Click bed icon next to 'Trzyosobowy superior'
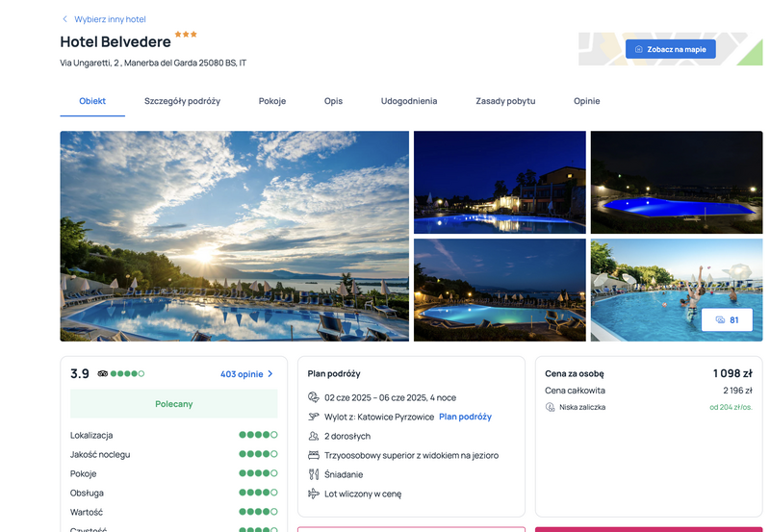Screen dimensions: 770x532 click(314, 455)
